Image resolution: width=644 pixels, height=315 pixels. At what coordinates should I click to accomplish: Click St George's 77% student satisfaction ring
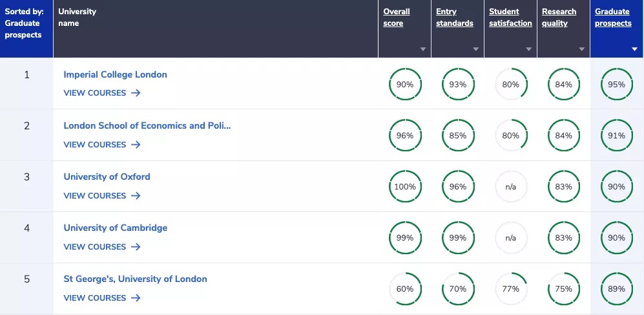(510, 288)
